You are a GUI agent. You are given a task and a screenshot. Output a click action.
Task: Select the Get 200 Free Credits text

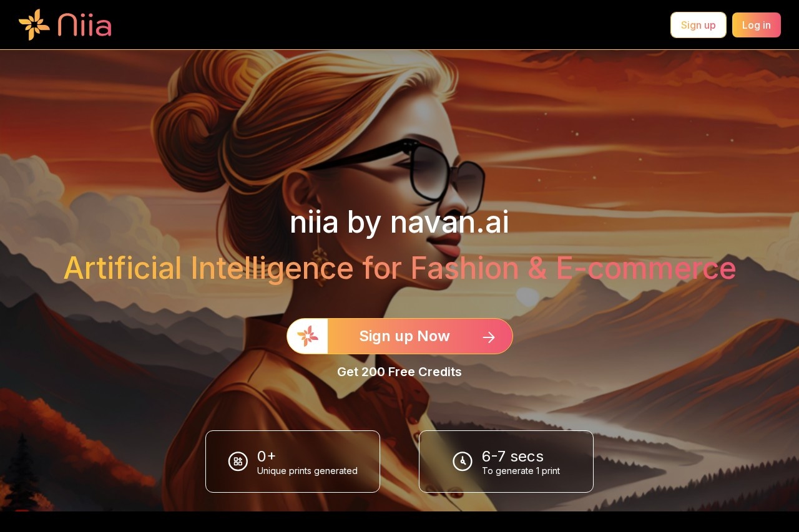click(x=399, y=372)
